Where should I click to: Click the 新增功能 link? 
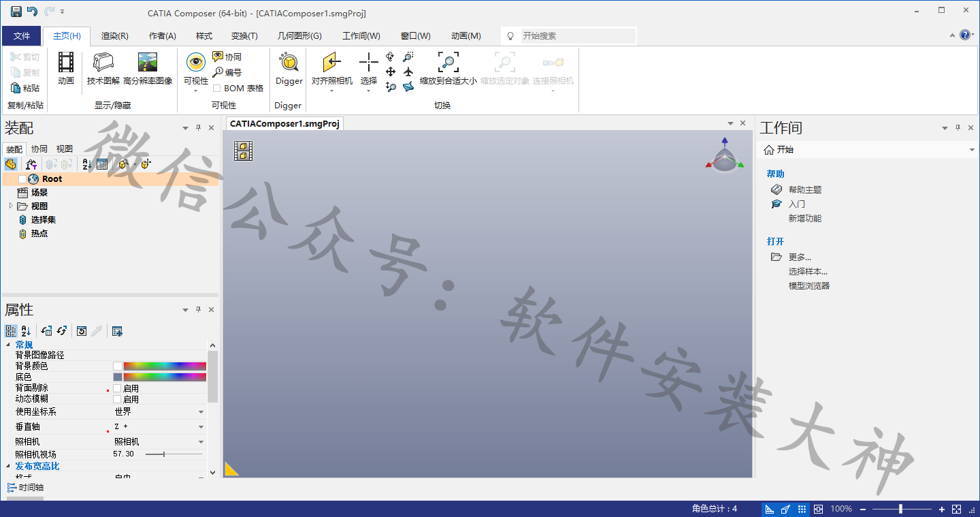pyautogui.click(x=805, y=219)
